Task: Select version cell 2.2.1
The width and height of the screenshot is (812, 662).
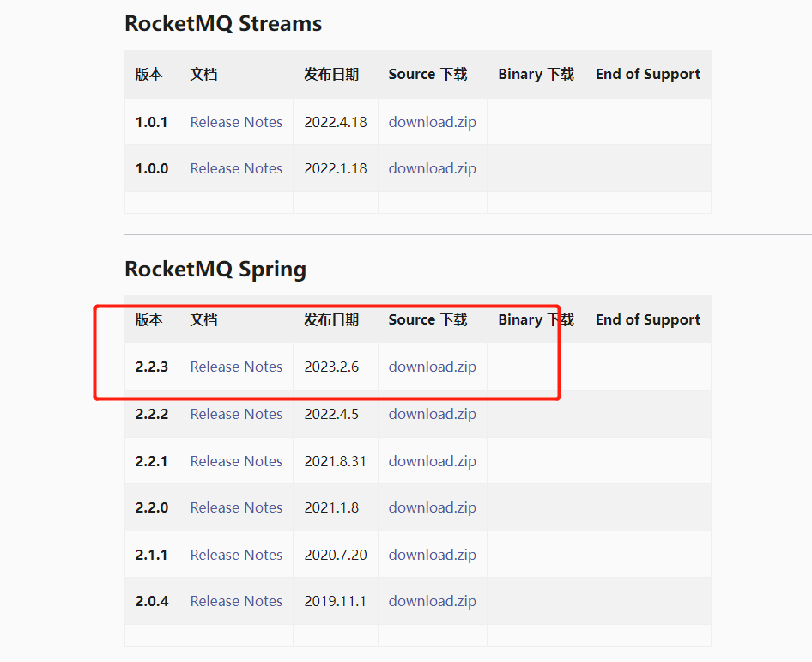Action: (151, 462)
